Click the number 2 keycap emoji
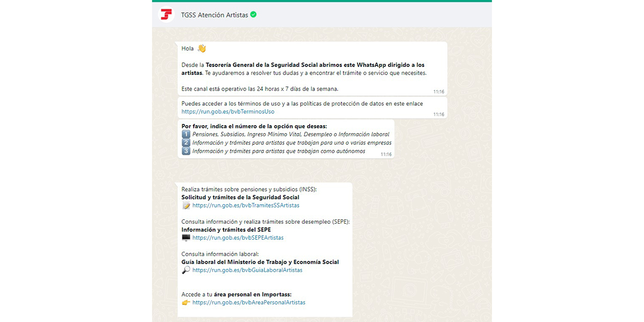 [x=186, y=143]
